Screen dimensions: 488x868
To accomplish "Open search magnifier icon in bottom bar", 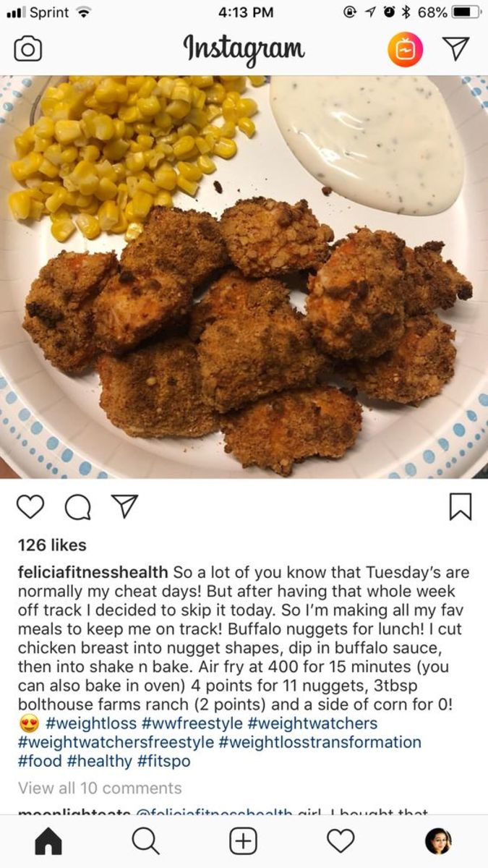I will (x=145, y=841).
